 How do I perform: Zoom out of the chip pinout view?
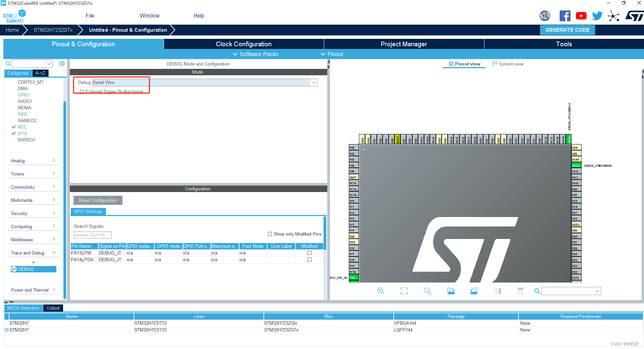pos(427,291)
